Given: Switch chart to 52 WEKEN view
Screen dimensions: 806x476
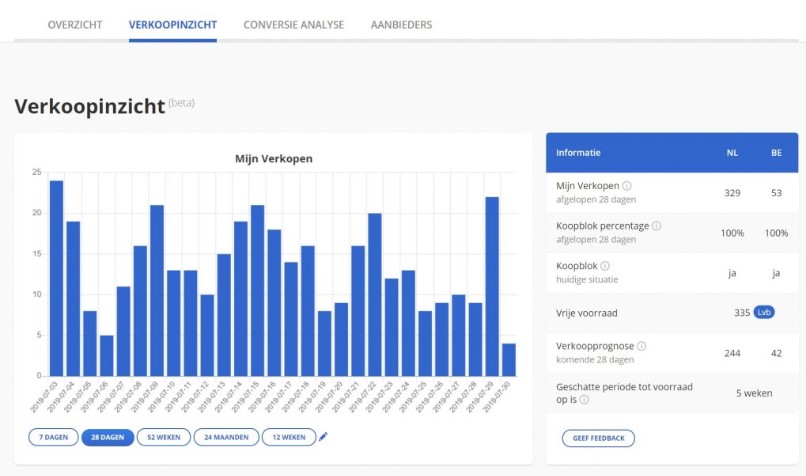Looking at the screenshot, I should [x=163, y=437].
